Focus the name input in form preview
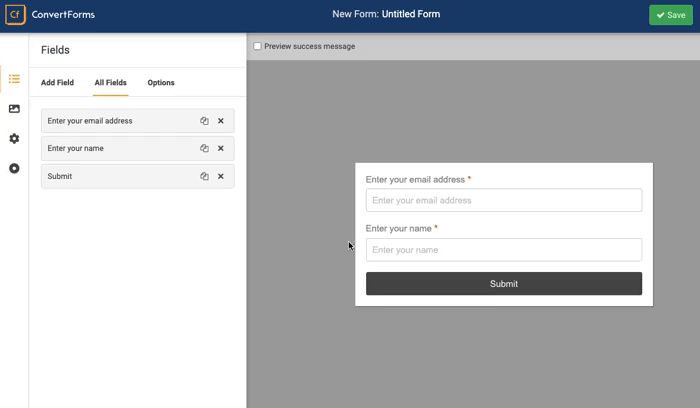700x408 pixels. pyautogui.click(x=503, y=250)
